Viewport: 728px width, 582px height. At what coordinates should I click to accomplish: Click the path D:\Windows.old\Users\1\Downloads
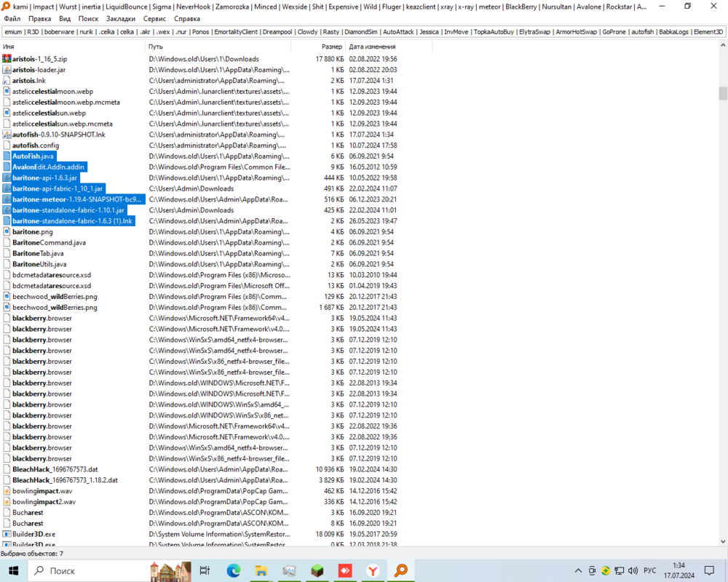[x=204, y=59]
